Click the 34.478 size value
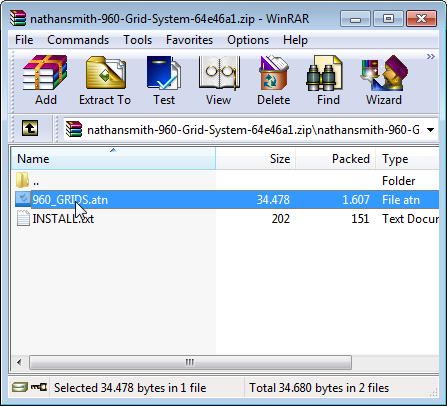 tap(273, 200)
